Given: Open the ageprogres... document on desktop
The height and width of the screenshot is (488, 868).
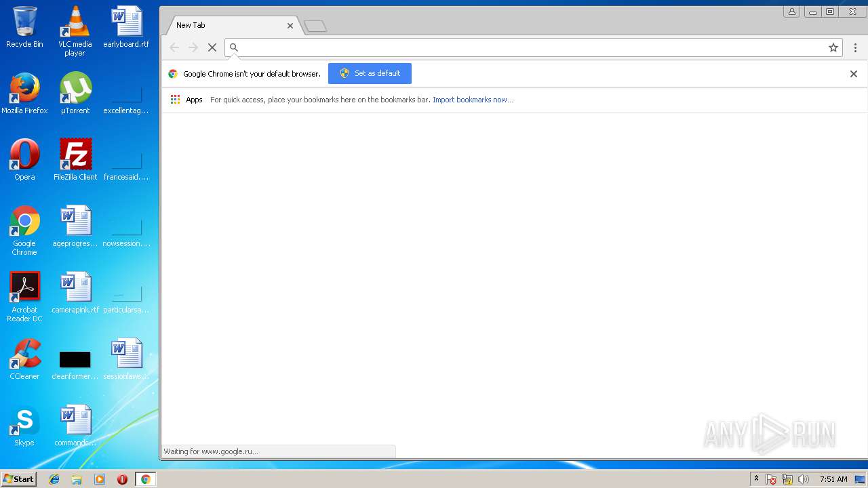Looking at the screenshot, I should (x=75, y=226).
